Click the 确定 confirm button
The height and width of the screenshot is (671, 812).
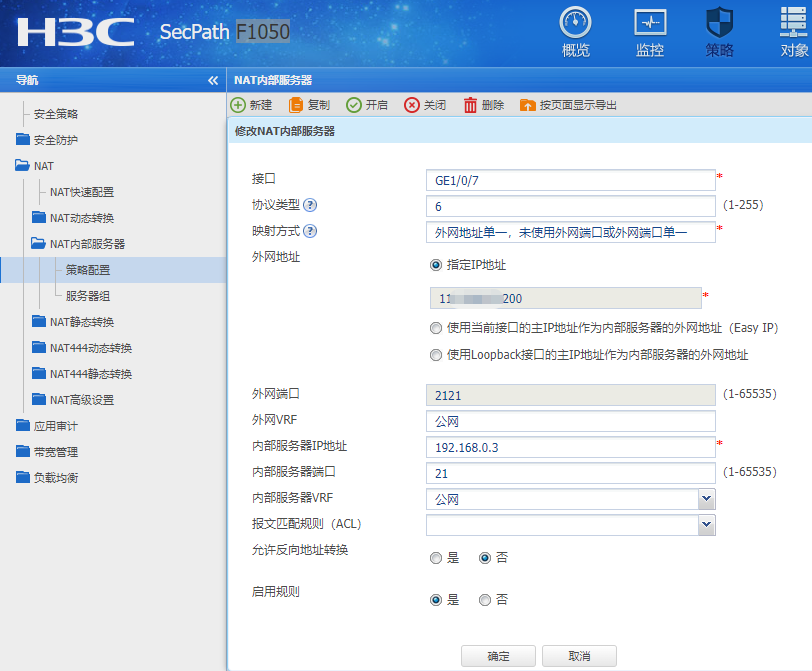tap(498, 656)
